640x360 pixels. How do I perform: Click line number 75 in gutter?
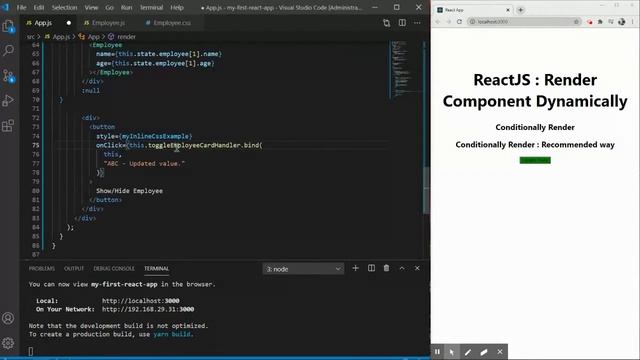pos(36,145)
